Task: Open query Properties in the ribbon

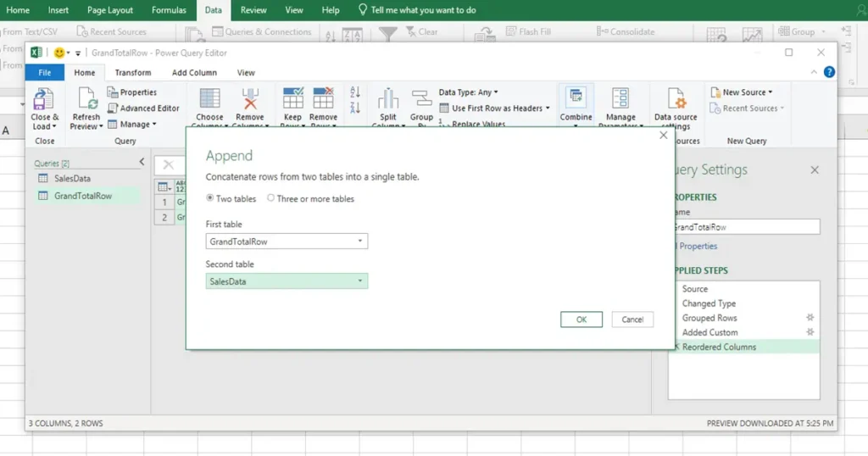Action: point(131,92)
